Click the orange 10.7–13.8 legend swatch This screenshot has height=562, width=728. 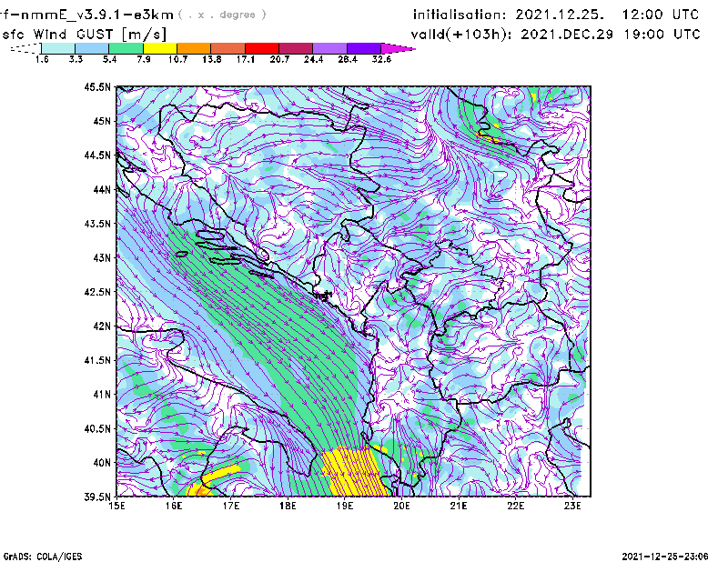point(194,48)
